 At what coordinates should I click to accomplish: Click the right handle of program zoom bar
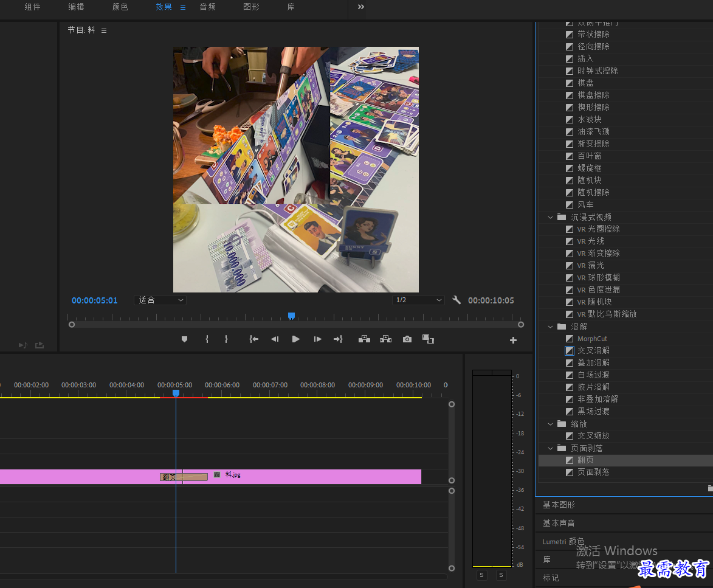coord(521,325)
